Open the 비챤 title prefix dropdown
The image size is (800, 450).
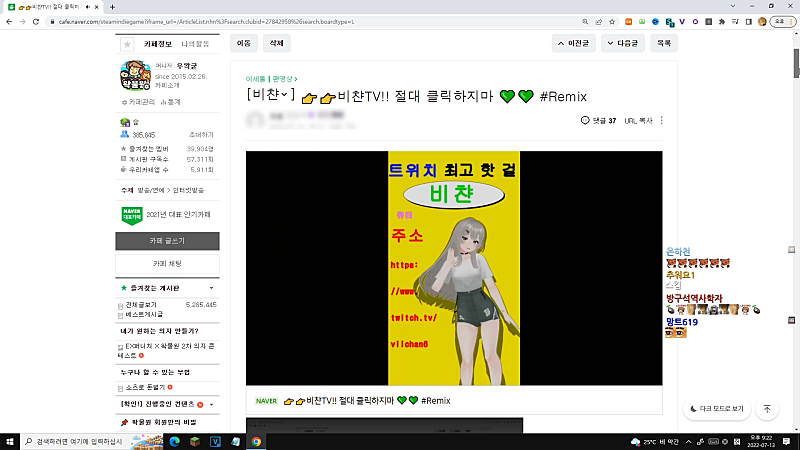coord(270,96)
